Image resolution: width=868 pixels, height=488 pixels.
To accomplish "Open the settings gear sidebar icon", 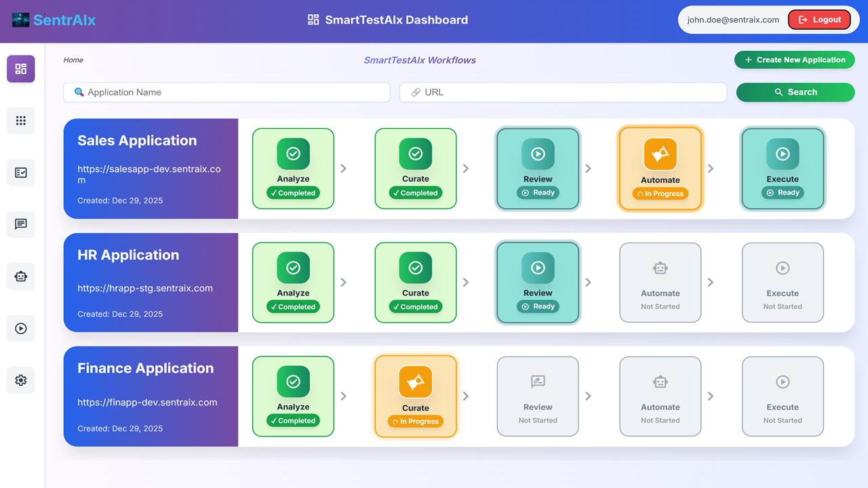I will coord(21,380).
